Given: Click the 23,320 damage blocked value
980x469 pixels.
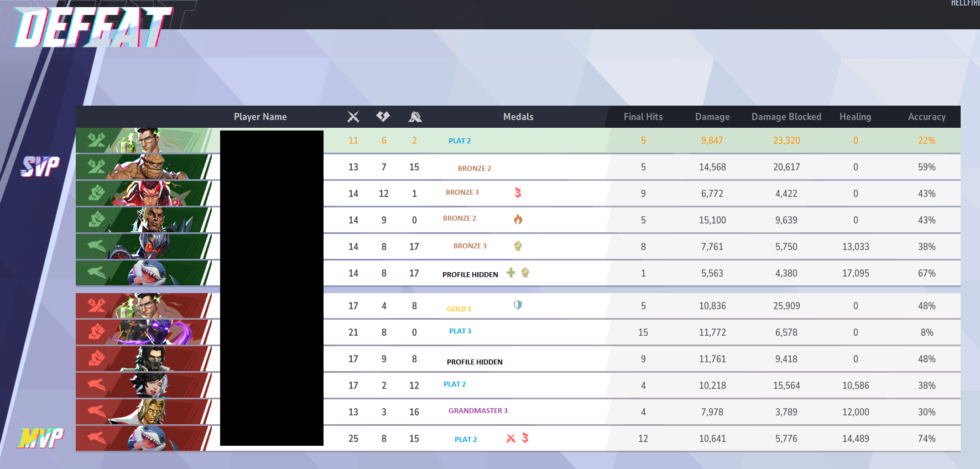Looking at the screenshot, I should (x=786, y=140).
